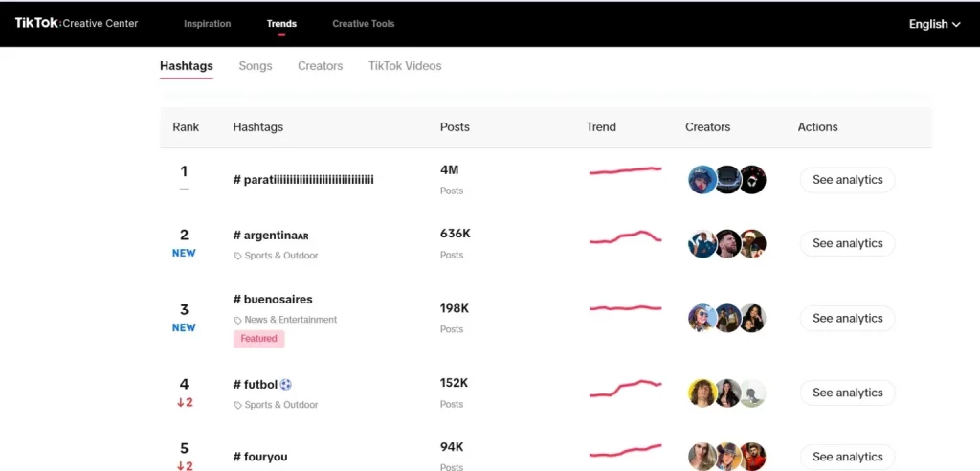Click the 94K posts count
The height and width of the screenshot is (471, 980).
point(452,447)
